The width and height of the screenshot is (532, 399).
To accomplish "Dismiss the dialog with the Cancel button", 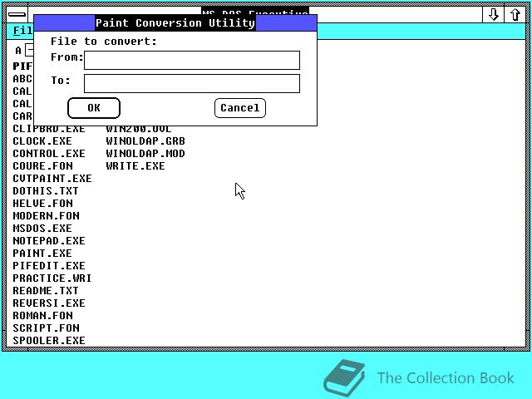I will pyautogui.click(x=240, y=108).
